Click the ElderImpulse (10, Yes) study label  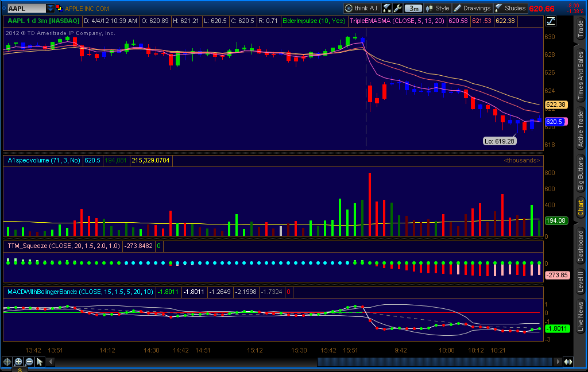pos(314,21)
